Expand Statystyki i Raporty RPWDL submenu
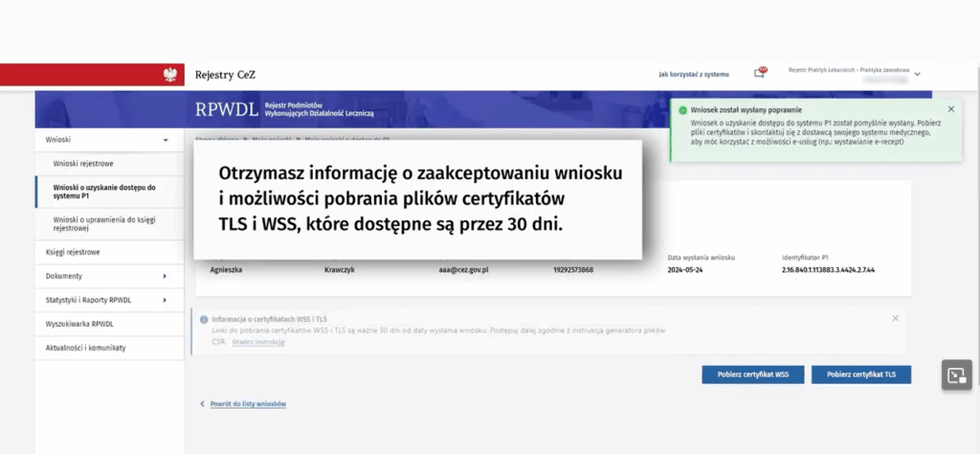 click(165, 301)
